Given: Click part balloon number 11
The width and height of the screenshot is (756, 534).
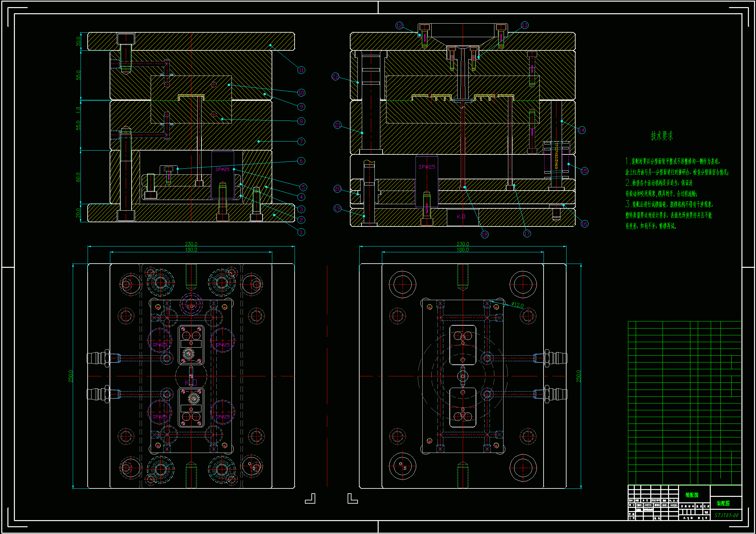Looking at the screenshot, I should pos(301,70).
